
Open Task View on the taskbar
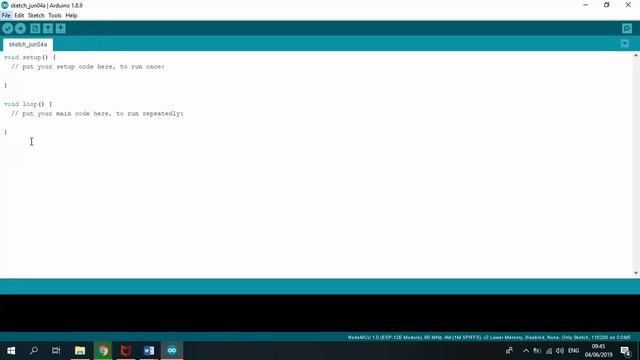tap(56, 351)
